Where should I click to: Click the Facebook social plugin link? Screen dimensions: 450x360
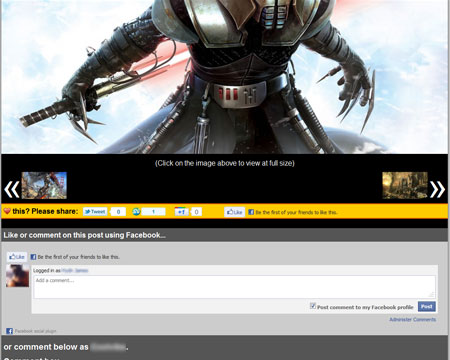point(35,331)
